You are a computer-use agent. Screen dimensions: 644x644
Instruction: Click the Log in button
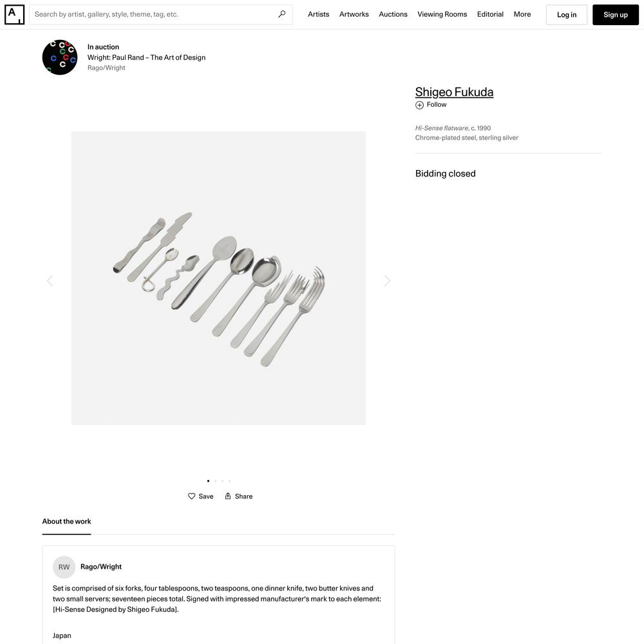pyautogui.click(x=566, y=15)
